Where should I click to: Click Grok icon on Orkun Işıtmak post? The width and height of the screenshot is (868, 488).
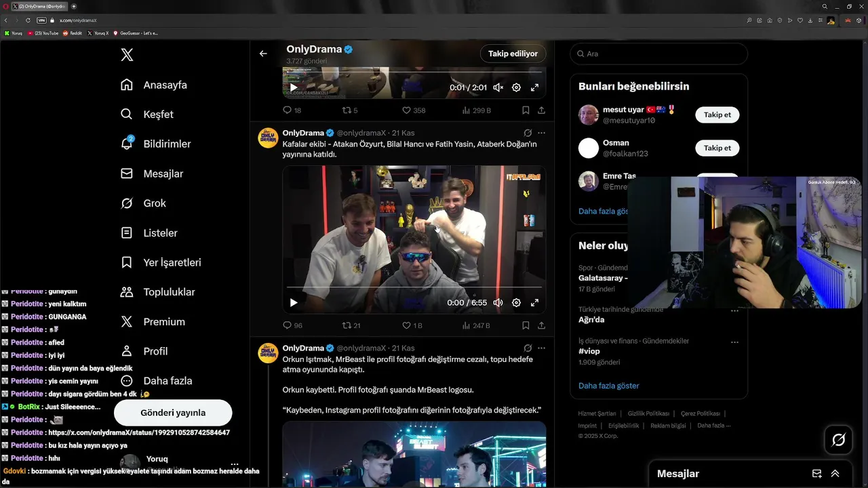click(528, 348)
